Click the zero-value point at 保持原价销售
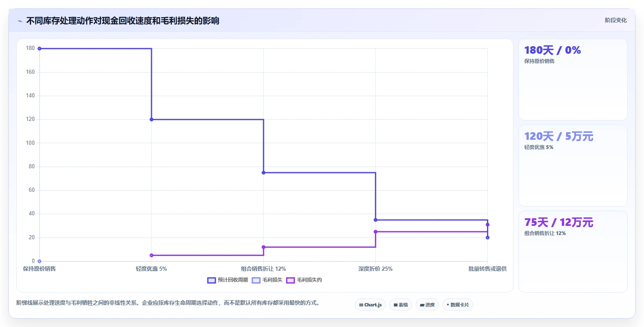 pyautogui.click(x=39, y=261)
